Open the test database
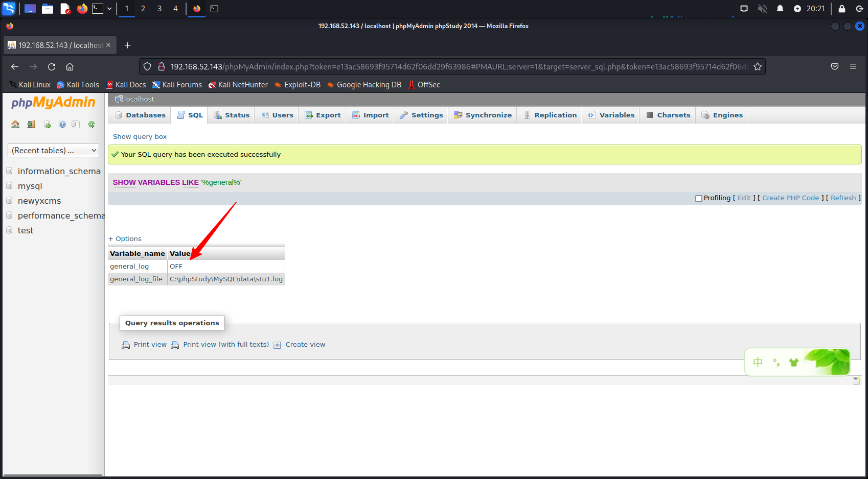Viewport: 868px width, 479px height. click(26, 230)
